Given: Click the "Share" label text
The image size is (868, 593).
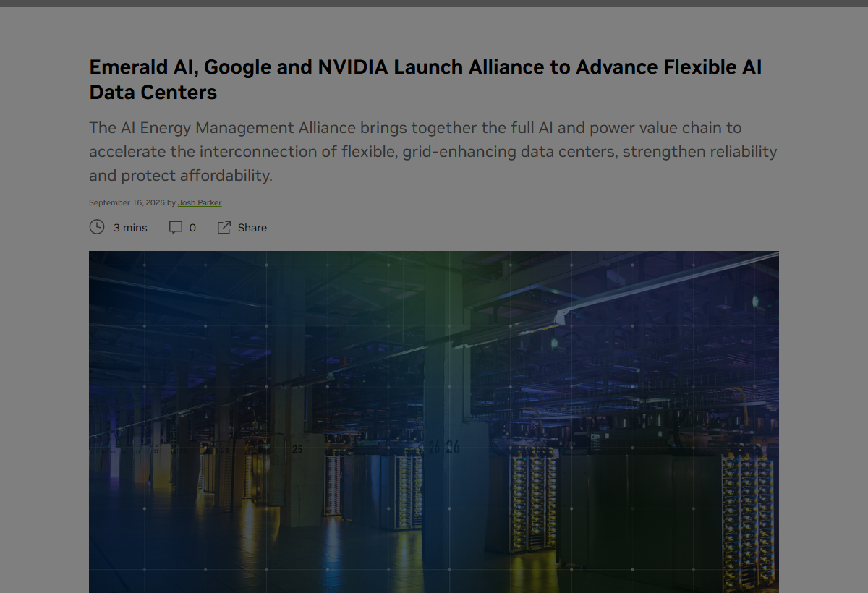Looking at the screenshot, I should (x=252, y=228).
